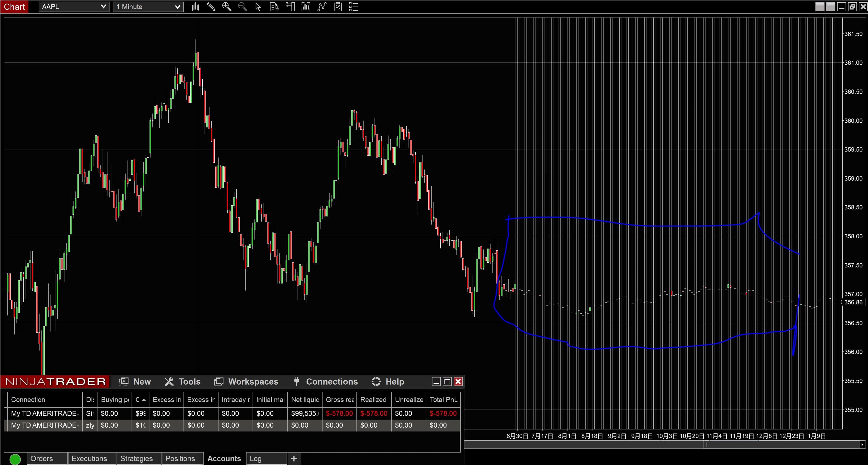This screenshot has height=465, width=868.
Task: Expand the AAPL instrument dropdown
Action: (x=74, y=7)
